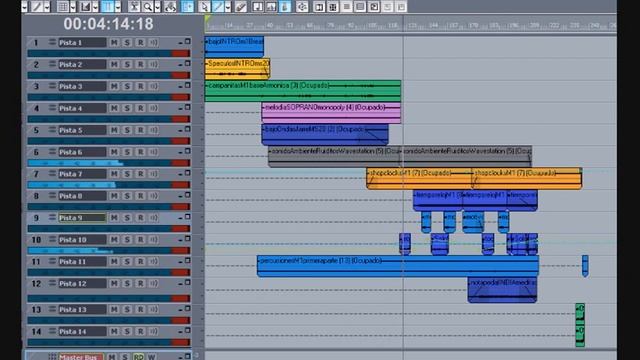Adjust the Pista 6 volume slider bar
Viewport: 640px width, 360px height.
[x=108, y=163]
